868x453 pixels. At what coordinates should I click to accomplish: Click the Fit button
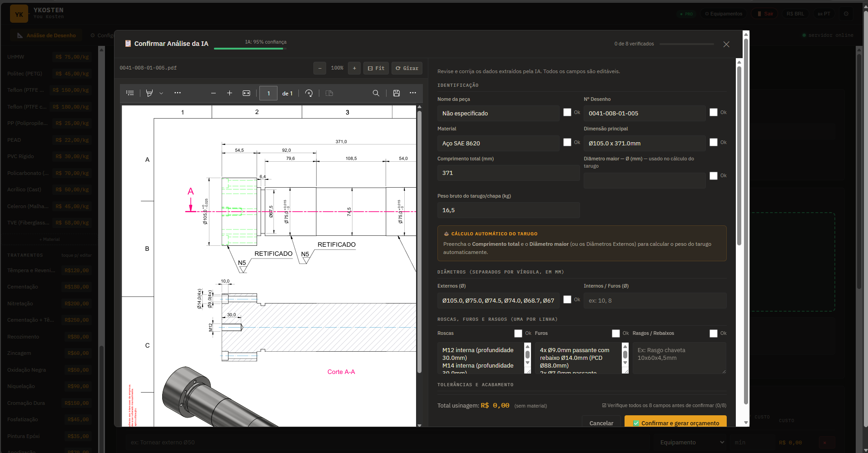coord(376,68)
